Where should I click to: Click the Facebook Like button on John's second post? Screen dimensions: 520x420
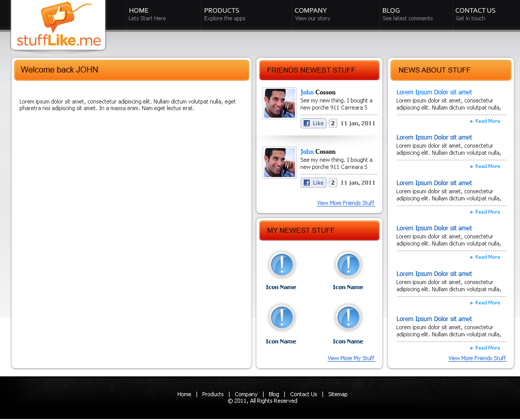click(313, 182)
